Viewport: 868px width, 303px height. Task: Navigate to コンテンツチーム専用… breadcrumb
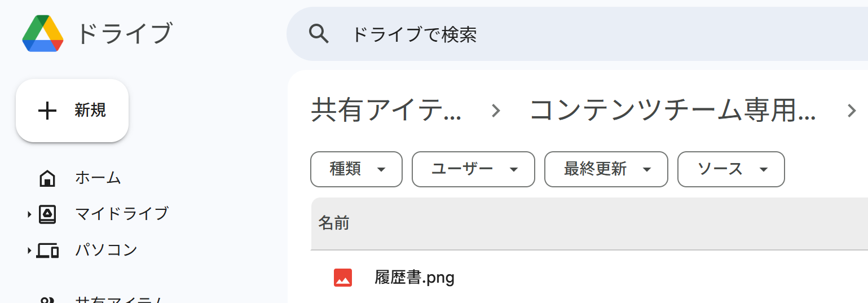pos(672,111)
